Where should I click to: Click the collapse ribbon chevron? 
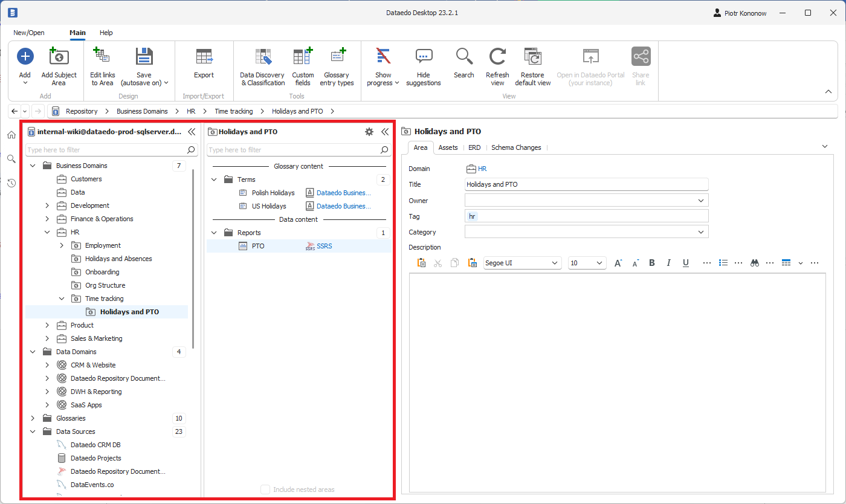click(828, 92)
